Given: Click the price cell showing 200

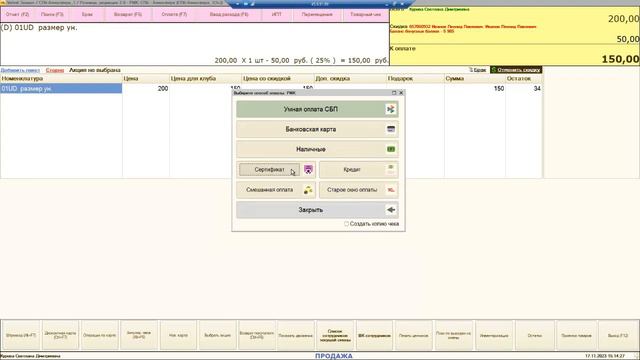Looking at the screenshot, I should [146, 89].
